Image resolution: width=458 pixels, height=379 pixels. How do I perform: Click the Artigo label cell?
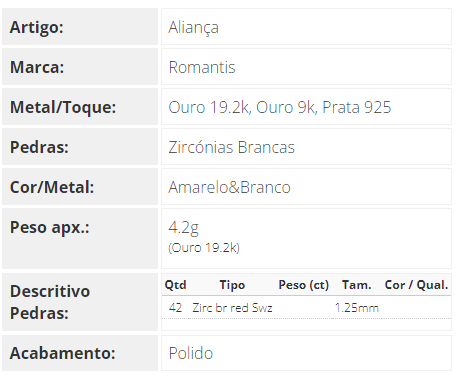pyautogui.click(x=80, y=27)
